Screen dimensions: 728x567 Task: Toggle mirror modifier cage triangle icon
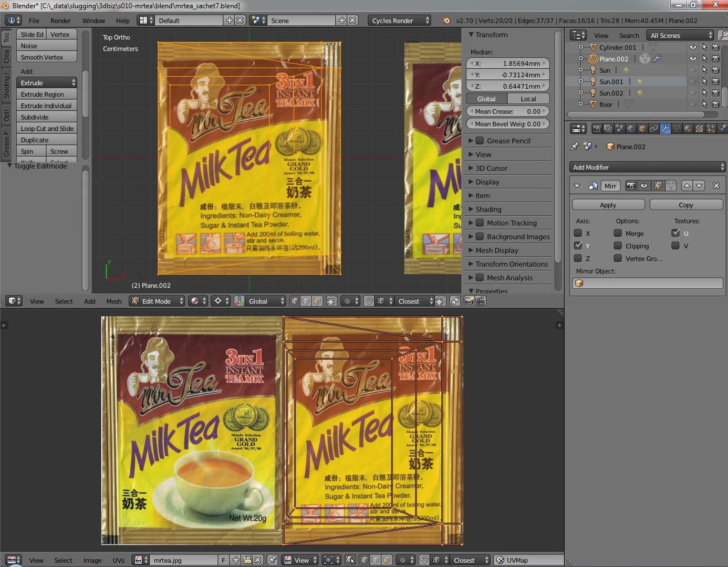pos(671,186)
